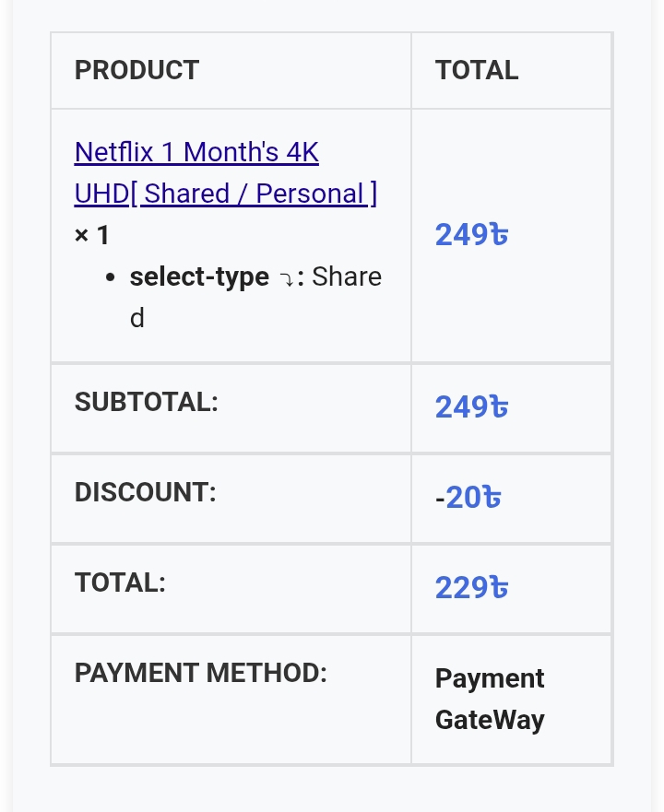Click the taka symbol in the discount row

[x=492, y=498]
